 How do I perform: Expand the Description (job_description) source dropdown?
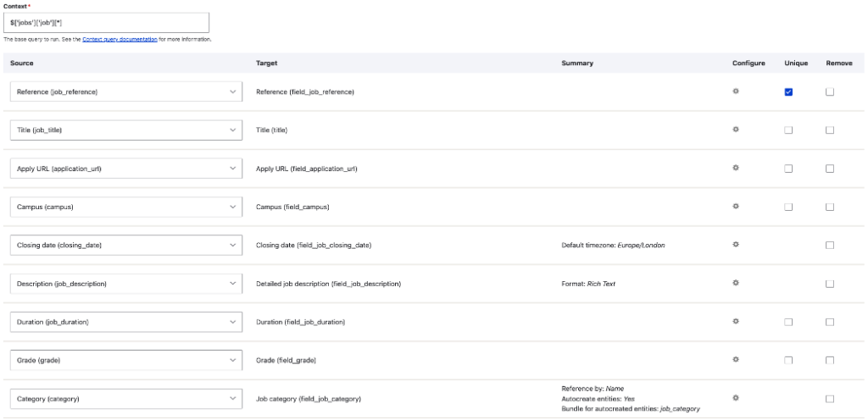point(125,284)
